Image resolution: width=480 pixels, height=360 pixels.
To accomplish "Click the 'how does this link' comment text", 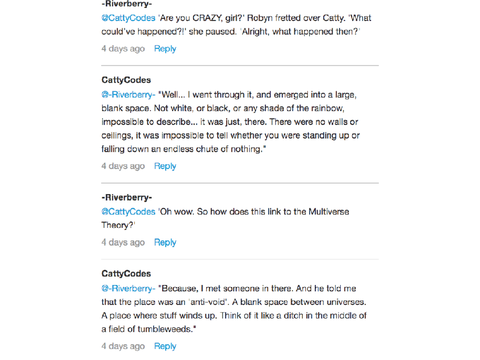I will click(225, 219).
